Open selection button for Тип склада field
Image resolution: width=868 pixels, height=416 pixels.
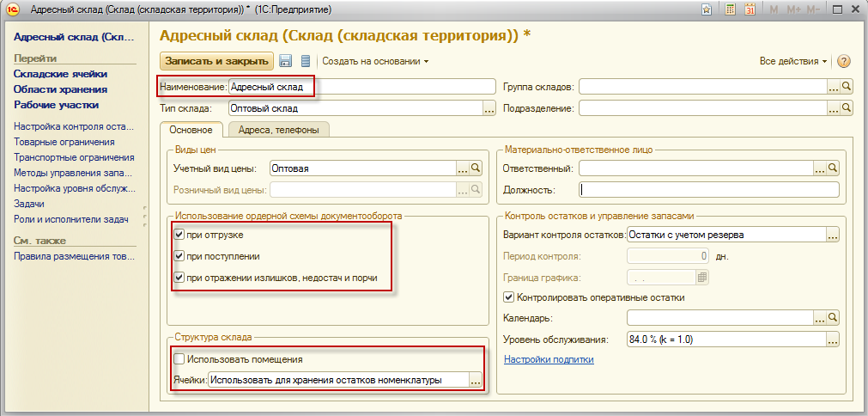pyautogui.click(x=489, y=108)
